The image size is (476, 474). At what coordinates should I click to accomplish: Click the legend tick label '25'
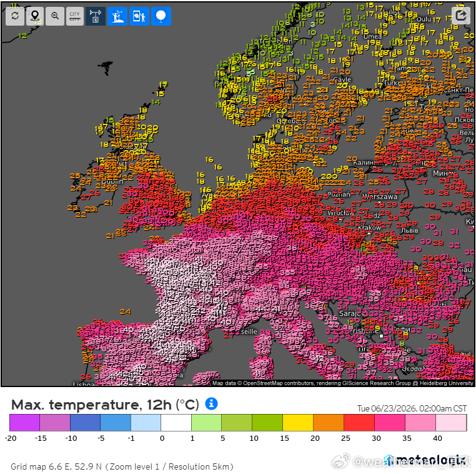[x=345, y=438]
